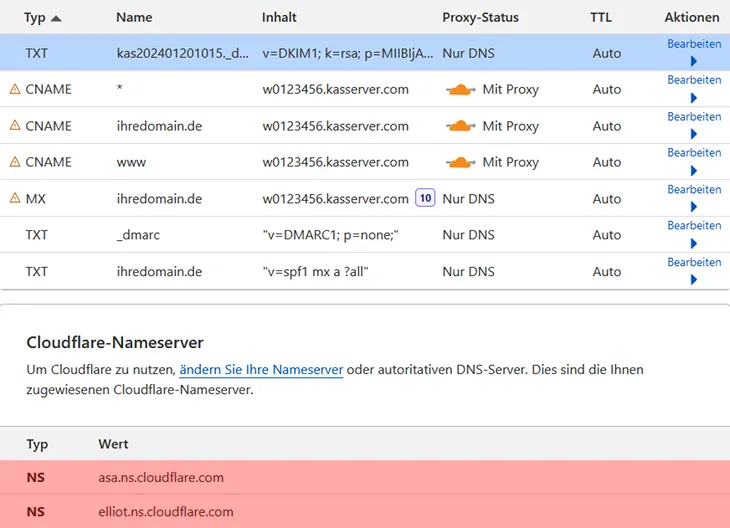Select nameserver asa.ns.cloudflare.com
The height and width of the screenshot is (528, 730).
coord(161,478)
